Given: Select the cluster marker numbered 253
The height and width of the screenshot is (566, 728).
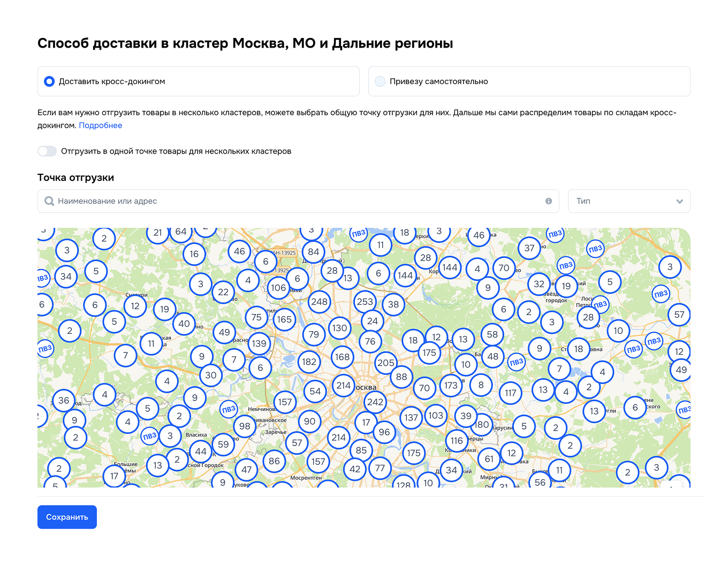Looking at the screenshot, I should (365, 302).
